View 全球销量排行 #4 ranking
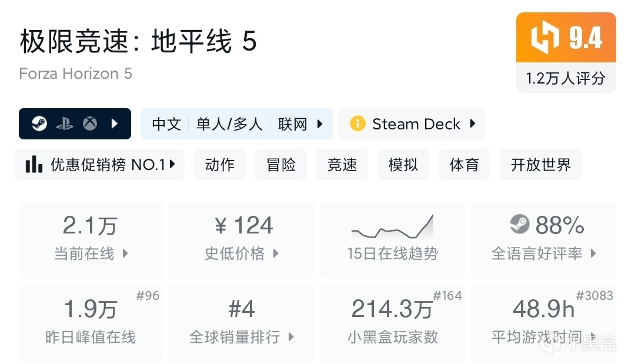 click(x=242, y=323)
